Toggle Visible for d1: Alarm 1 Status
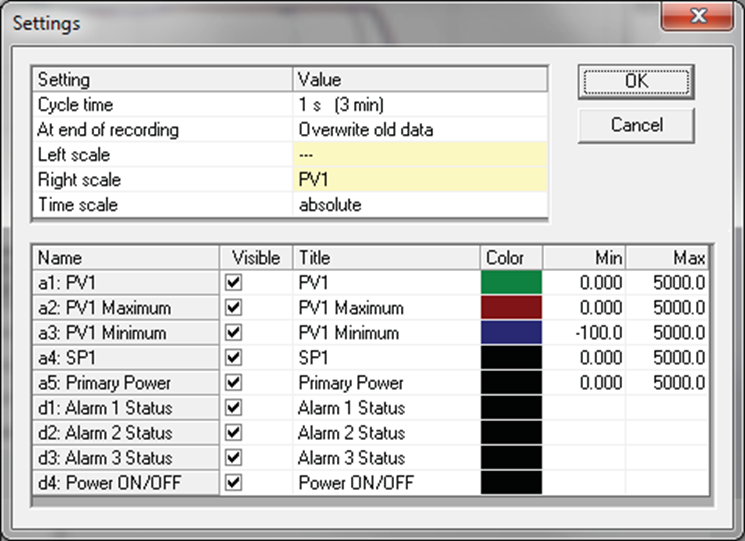The image size is (745, 541). [233, 408]
